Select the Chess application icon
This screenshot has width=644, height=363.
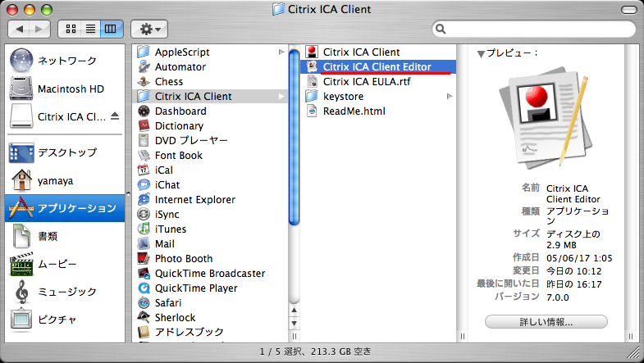pyautogui.click(x=144, y=82)
